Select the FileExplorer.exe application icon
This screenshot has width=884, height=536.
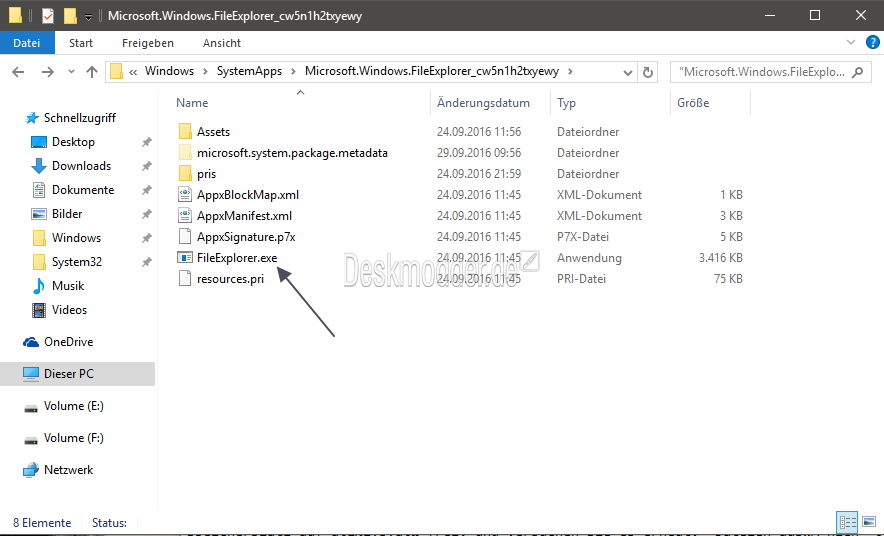click(185, 258)
